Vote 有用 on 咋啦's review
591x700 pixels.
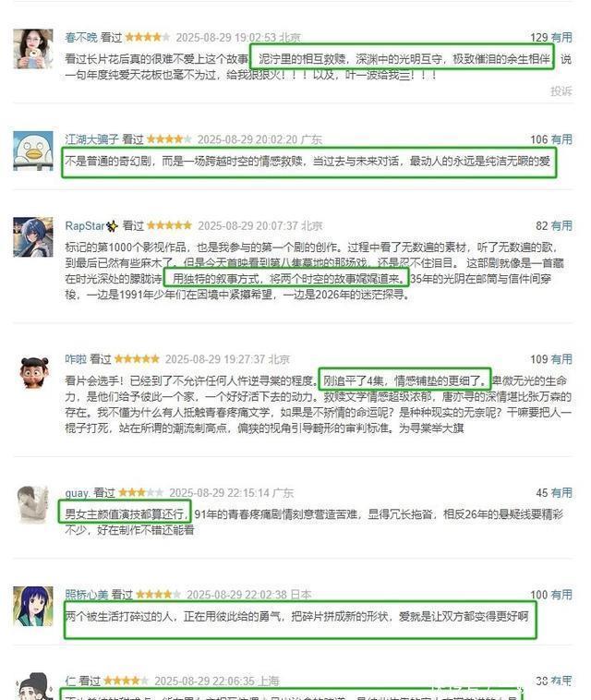tap(561, 359)
